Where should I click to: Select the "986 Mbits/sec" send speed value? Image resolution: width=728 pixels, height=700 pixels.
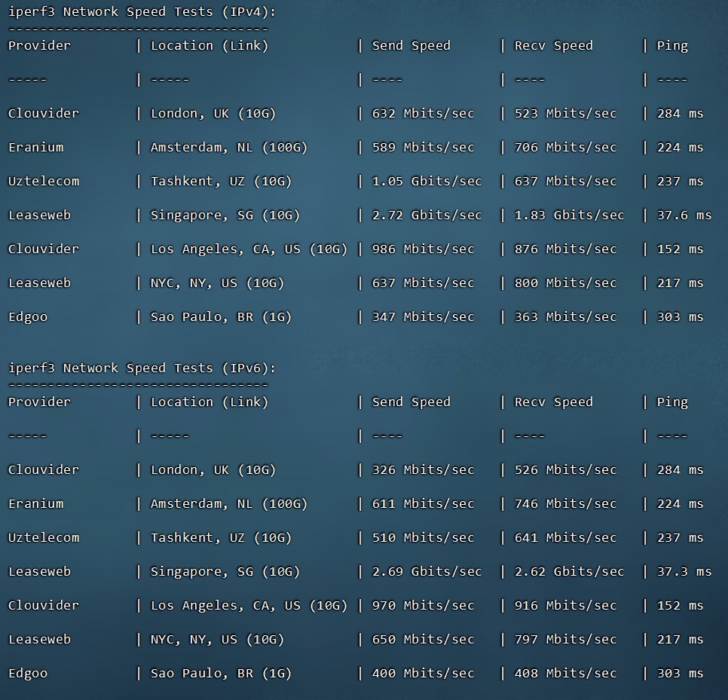[423, 249]
